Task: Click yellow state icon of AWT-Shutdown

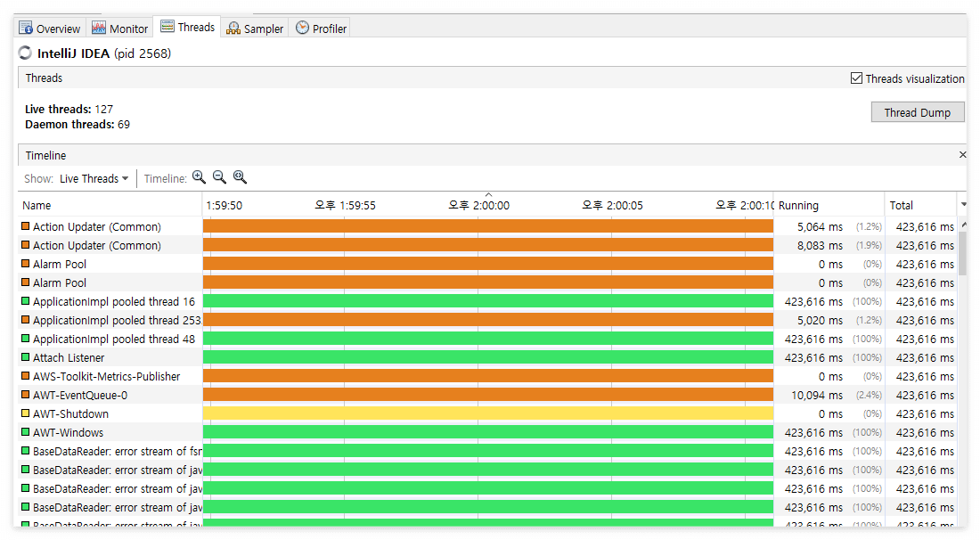Action: pos(26,413)
